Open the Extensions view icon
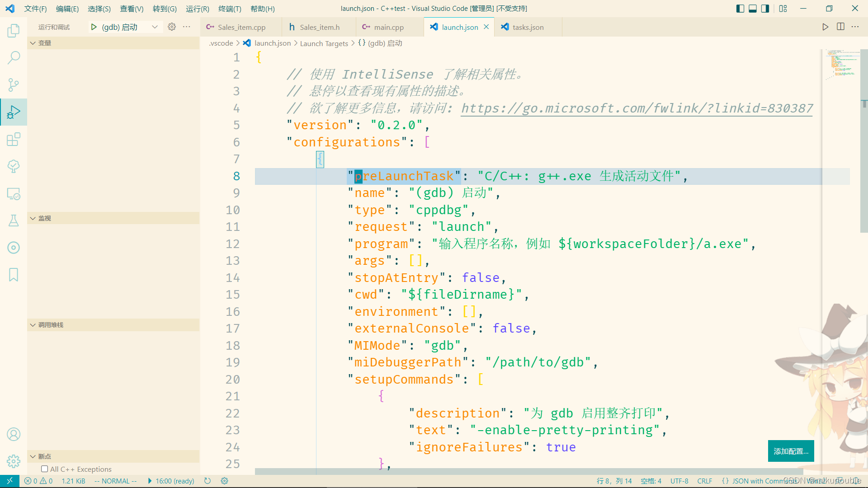The image size is (868, 488). pyautogui.click(x=14, y=139)
